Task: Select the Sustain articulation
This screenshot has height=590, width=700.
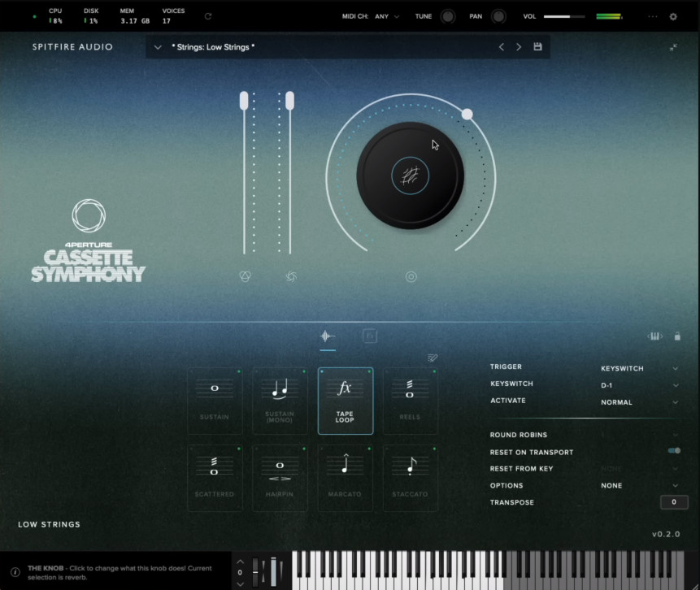Action: 215,401
